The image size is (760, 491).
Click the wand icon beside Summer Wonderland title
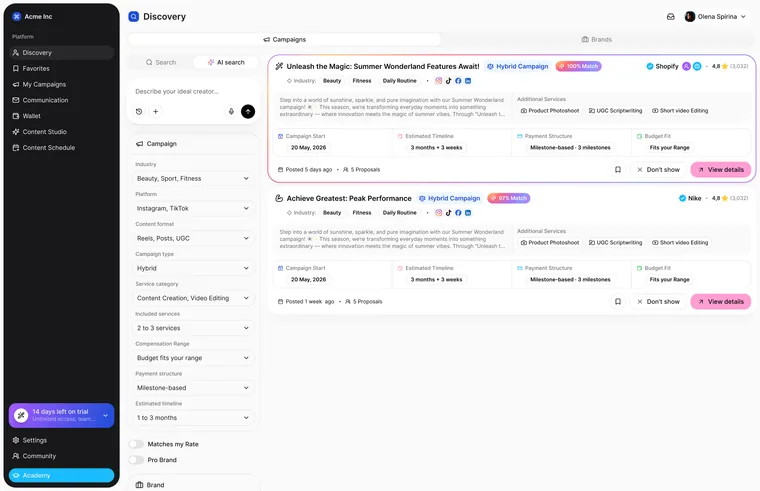tap(279, 66)
